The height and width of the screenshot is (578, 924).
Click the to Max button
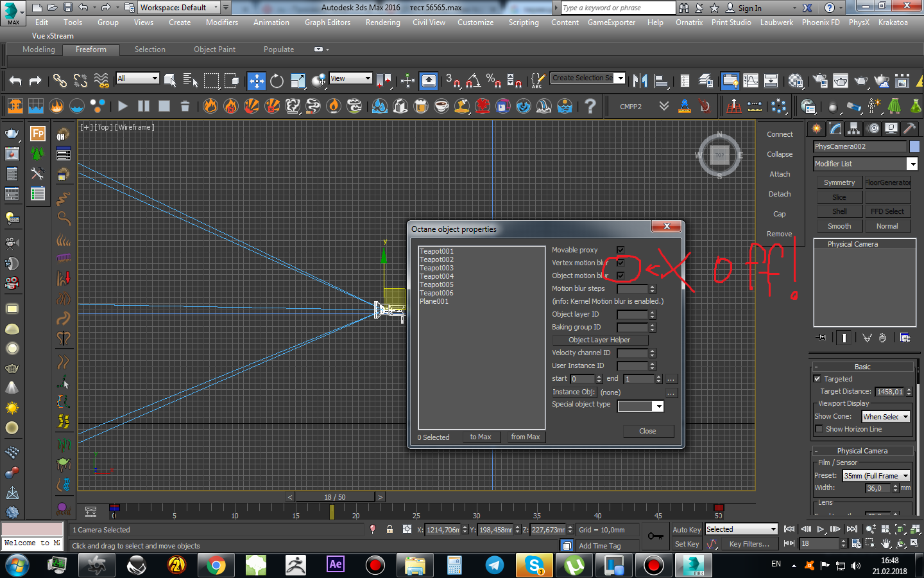click(481, 437)
